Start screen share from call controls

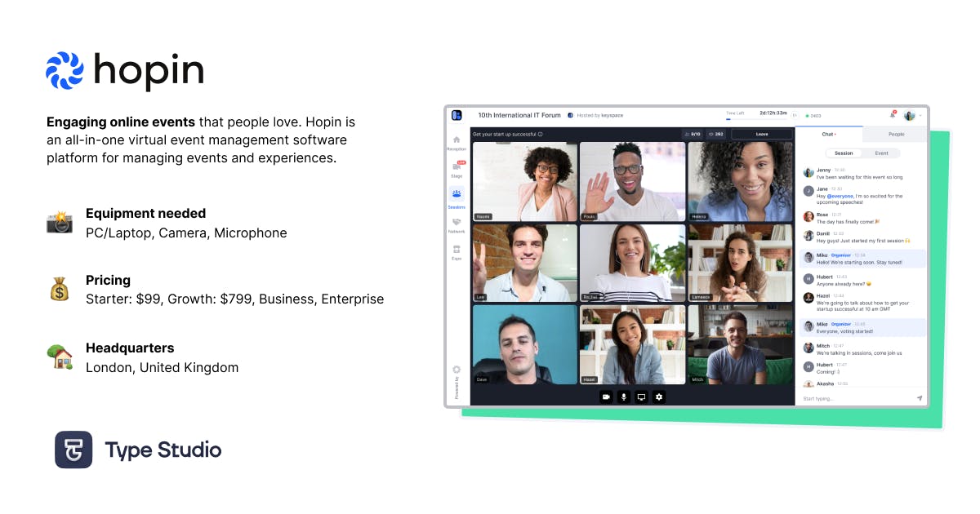pyautogui.click(x=641, y=397)
